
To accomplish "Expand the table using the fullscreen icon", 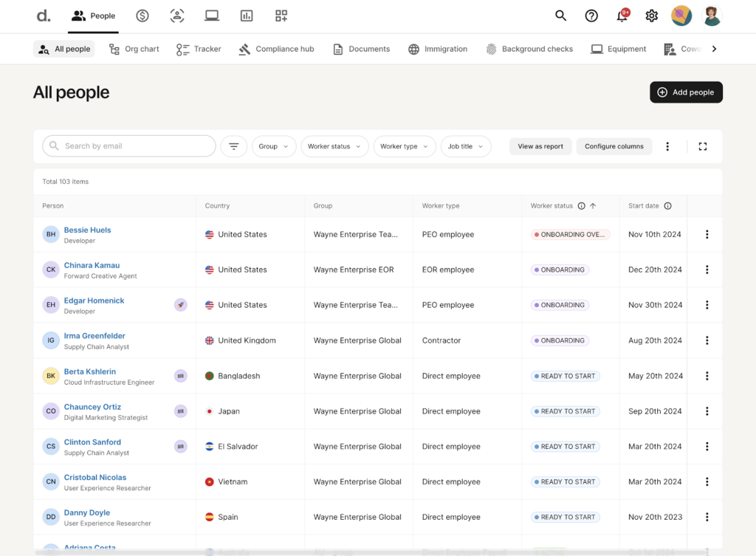I will pyautogui.click(x=702, y=146).
